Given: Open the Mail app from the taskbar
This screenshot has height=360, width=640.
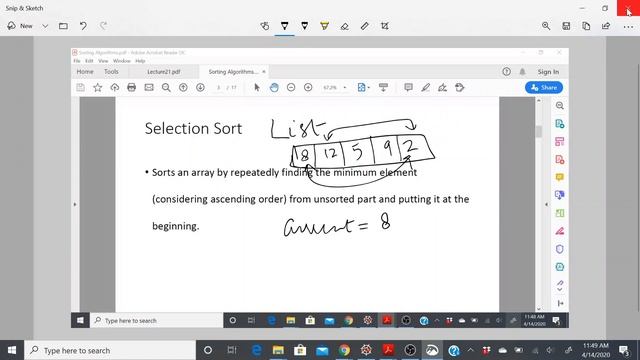Looking at the screenshot, I should coord(322,350).
